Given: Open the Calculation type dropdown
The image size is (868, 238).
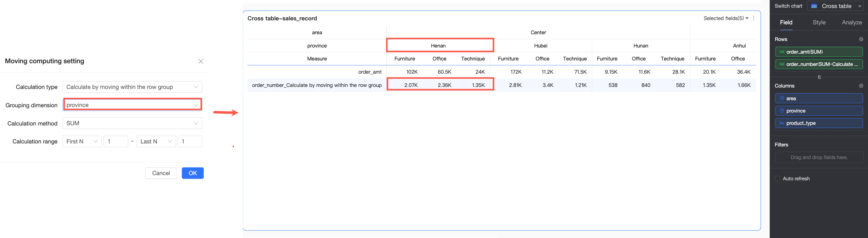Looking at the screenshot, I should [x=132, y=87].
